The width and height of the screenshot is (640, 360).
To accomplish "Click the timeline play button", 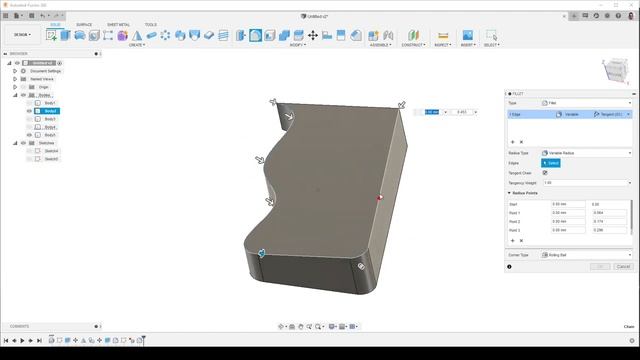I will coord(22,340).
